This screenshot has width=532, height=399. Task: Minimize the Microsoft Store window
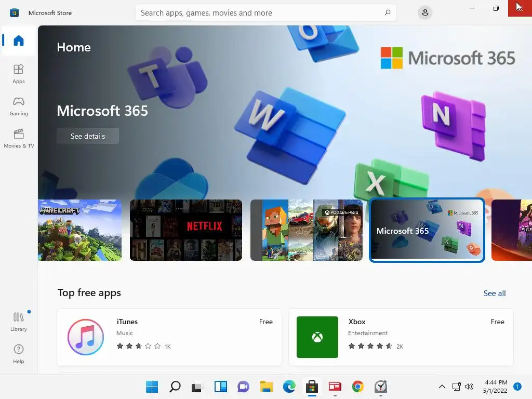[x=472, y=8]
